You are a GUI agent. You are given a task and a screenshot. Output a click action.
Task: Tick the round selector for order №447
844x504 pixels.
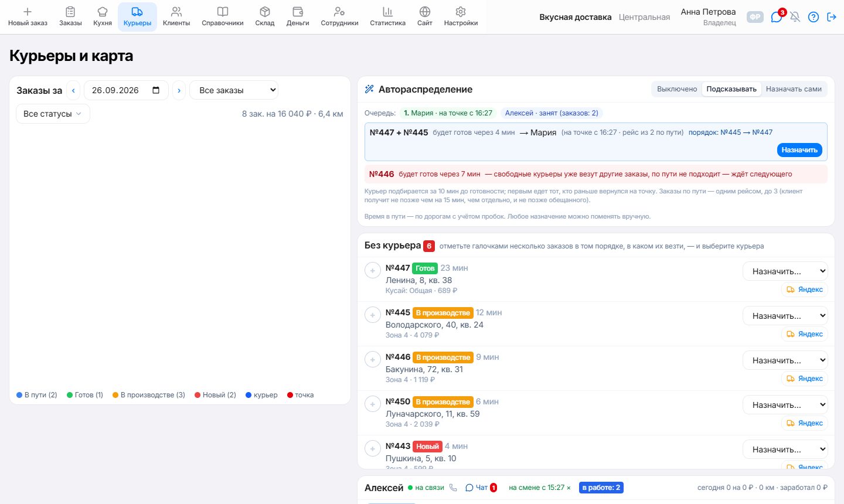coord(373,271)
